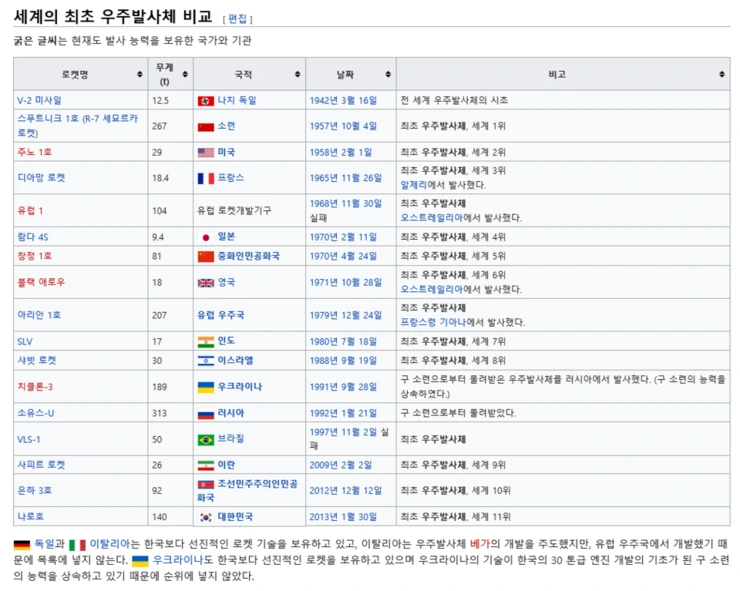Screen dimensions: 740x591
Task: Open the red 창정 1호 link
Action: pos(34,256)
